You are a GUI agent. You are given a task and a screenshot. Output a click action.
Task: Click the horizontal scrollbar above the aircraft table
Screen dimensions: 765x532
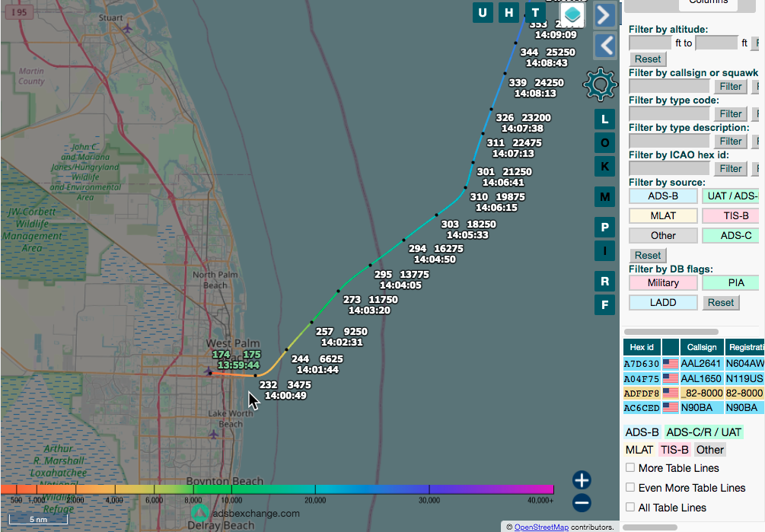pyautogui.click(x=671, y=332)
